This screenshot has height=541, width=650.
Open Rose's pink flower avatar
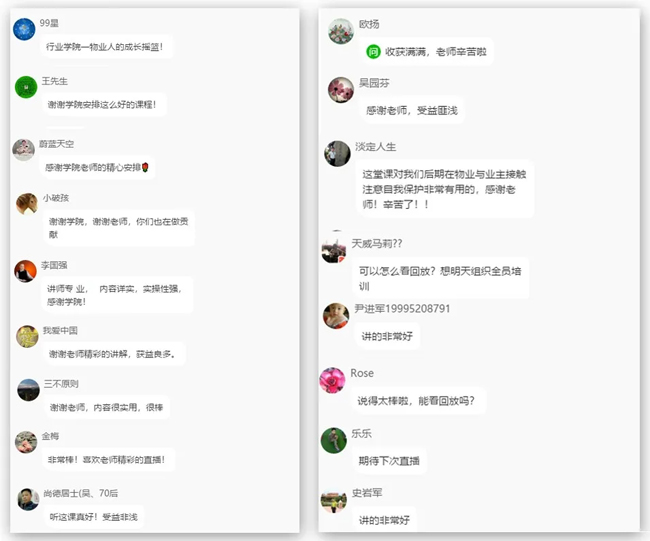332,380
